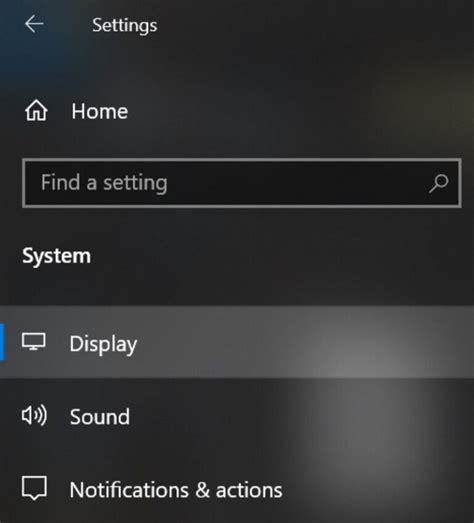Click the word Display
Screen dimensions: 474x523
pyautogui.click(x=103, y=344)
